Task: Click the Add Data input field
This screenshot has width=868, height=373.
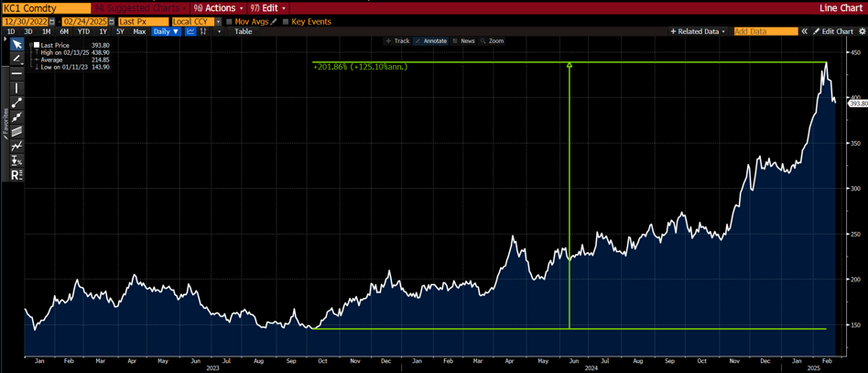Action: tap(766, 31)
